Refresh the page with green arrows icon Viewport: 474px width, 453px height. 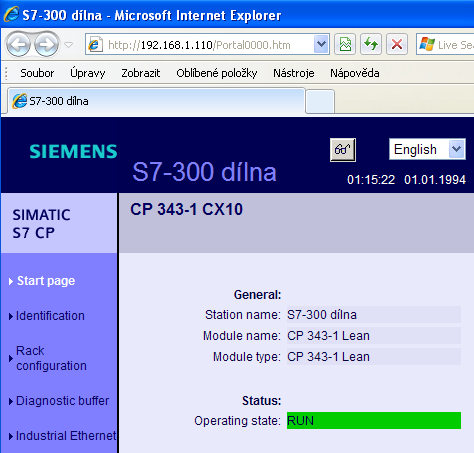coord(371,44)
